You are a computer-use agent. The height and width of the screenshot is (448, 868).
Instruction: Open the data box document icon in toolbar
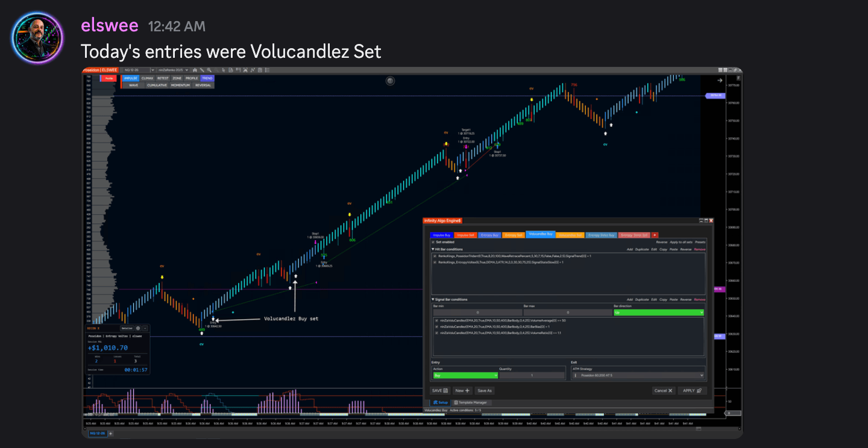pos(231,70)
